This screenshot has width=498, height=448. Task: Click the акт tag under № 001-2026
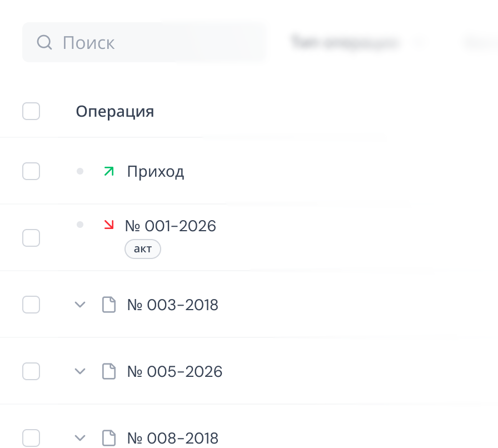click(143, 250)
